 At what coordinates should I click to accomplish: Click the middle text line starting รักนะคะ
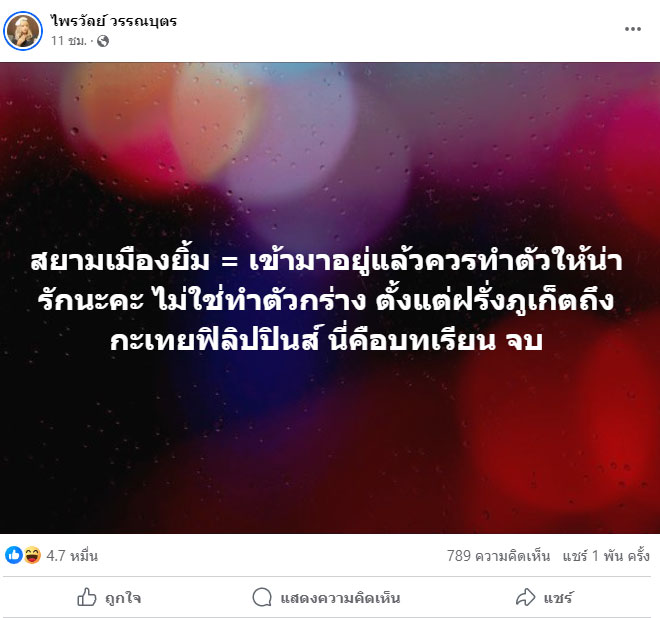click(x=326, y=301)
